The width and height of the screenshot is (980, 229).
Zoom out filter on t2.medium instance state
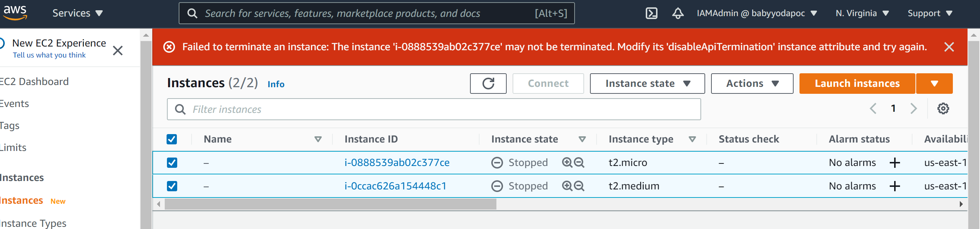(x=579, y=186)
